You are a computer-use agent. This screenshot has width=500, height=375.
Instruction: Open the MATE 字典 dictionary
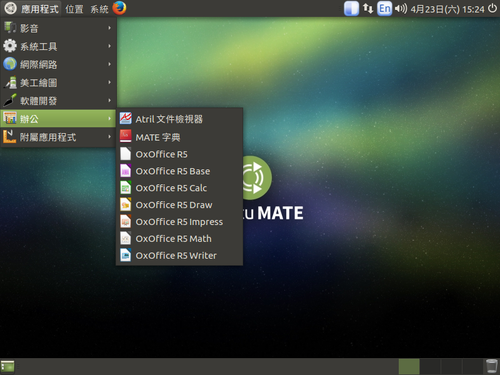(179, 137)
